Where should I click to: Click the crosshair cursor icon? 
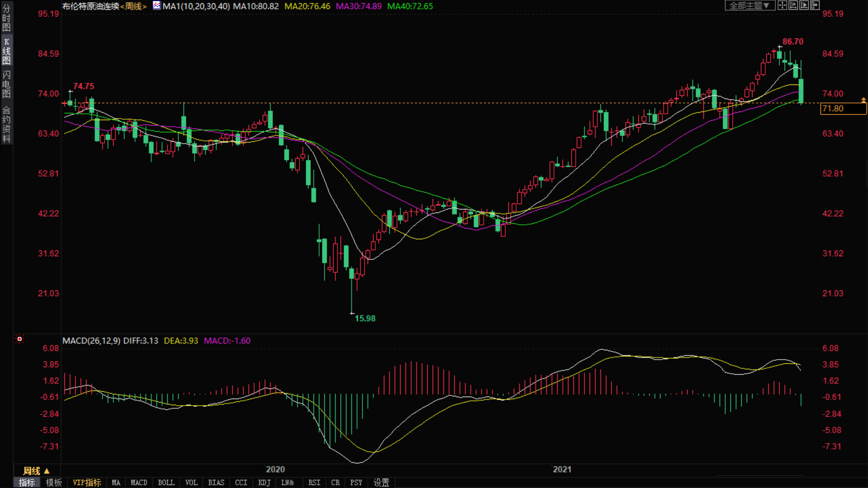(x=782, y=5)
